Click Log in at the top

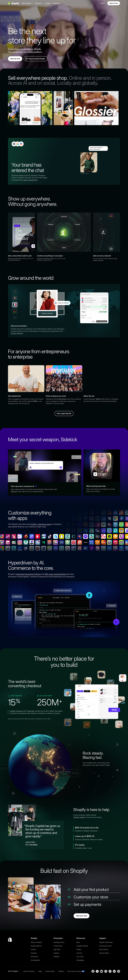tap(102, 3)
